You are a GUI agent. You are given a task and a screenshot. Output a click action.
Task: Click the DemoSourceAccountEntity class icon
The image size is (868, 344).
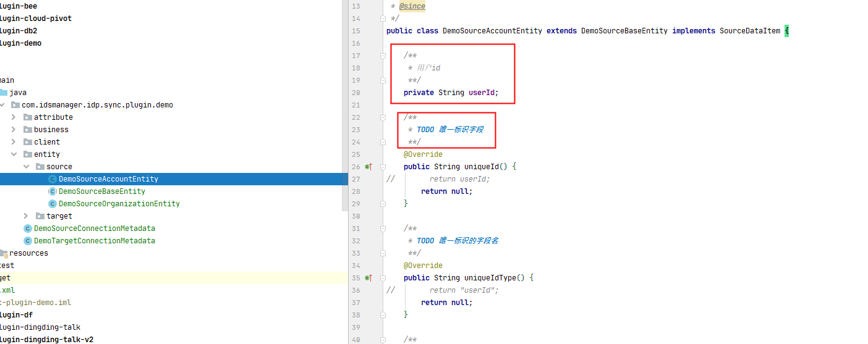tap(53, 179)
